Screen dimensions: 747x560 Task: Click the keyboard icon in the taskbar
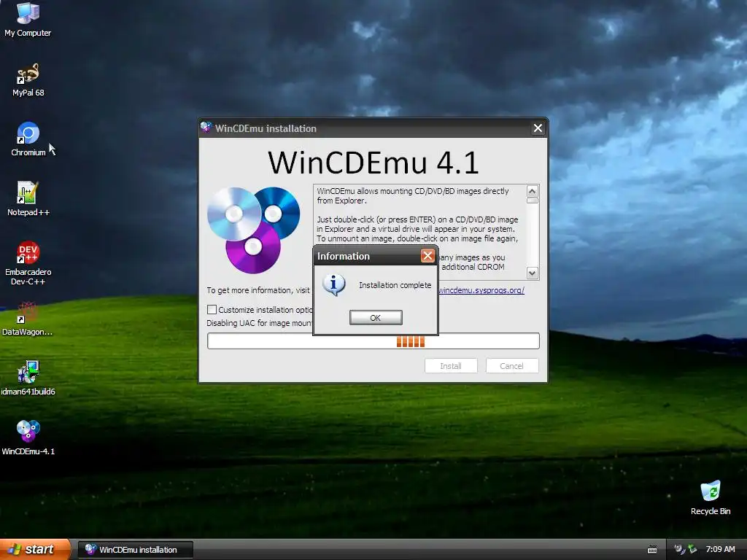pyautogui.click(x=652, y=550)
